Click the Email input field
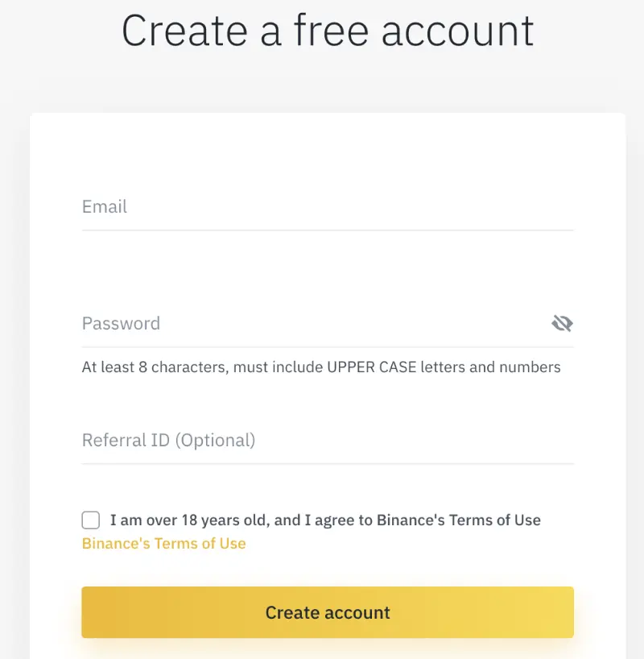 327,207
